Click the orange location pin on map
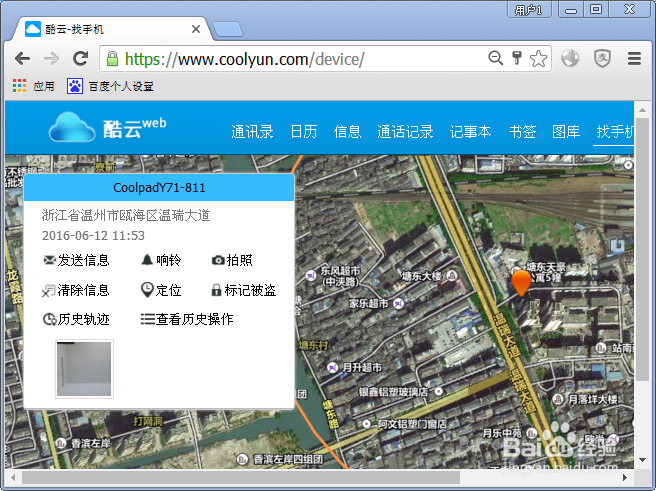The image size is (656, 491). coord(521,283)
